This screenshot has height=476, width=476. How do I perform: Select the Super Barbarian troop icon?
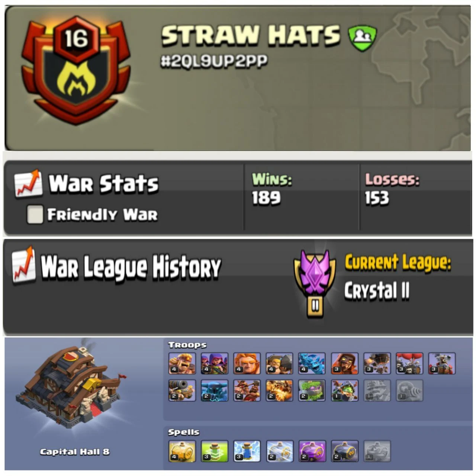(182, 363)
